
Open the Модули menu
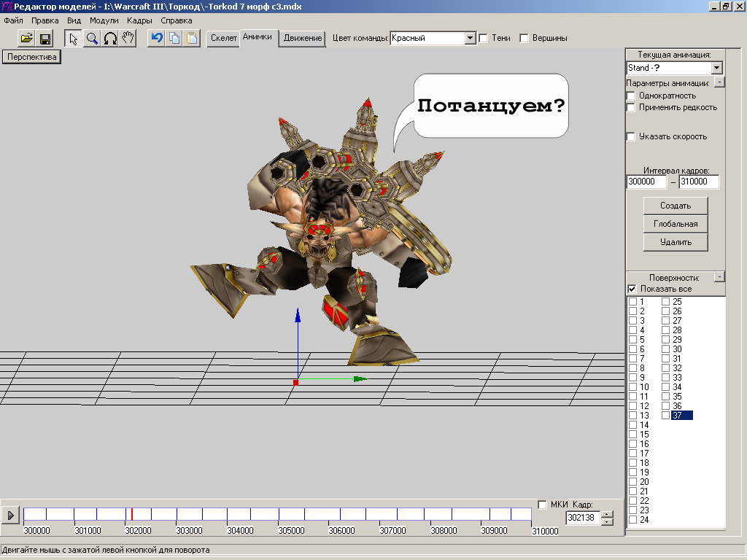104,20
